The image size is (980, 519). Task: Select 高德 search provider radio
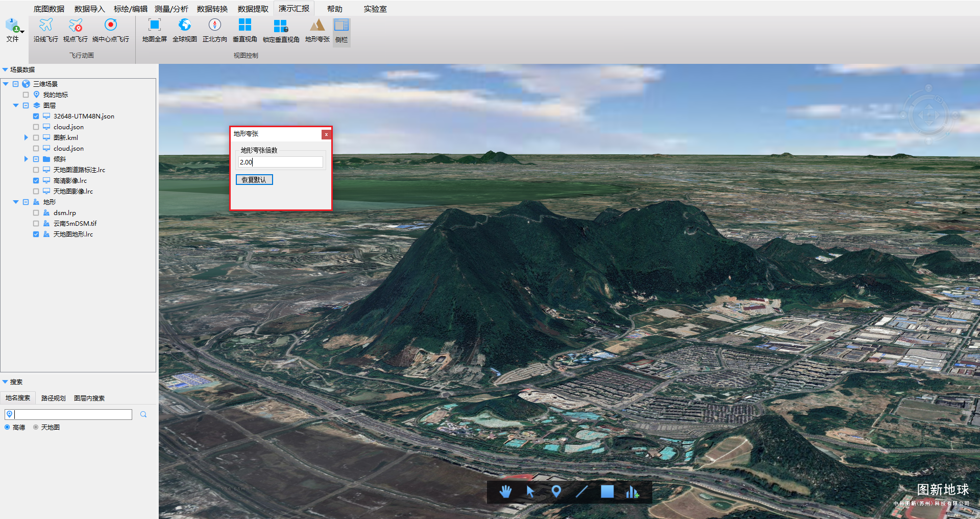pyautogui.click(x=7, y=427)
